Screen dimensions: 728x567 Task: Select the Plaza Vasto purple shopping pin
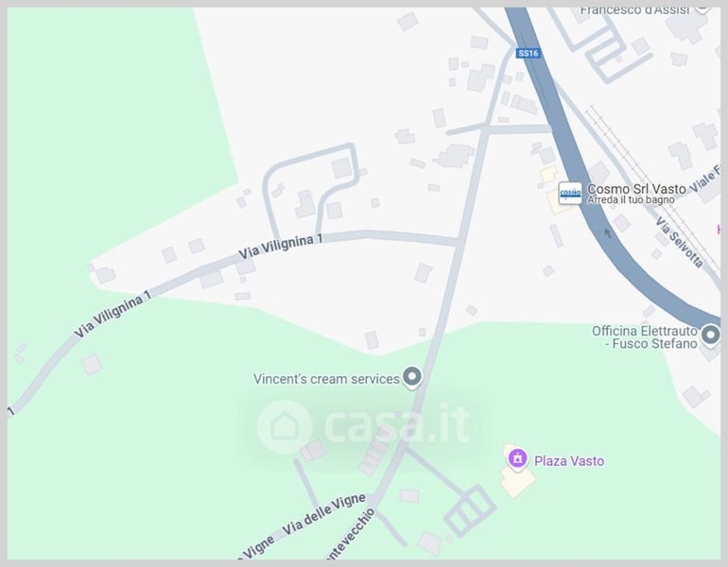(x=517, y=459)
